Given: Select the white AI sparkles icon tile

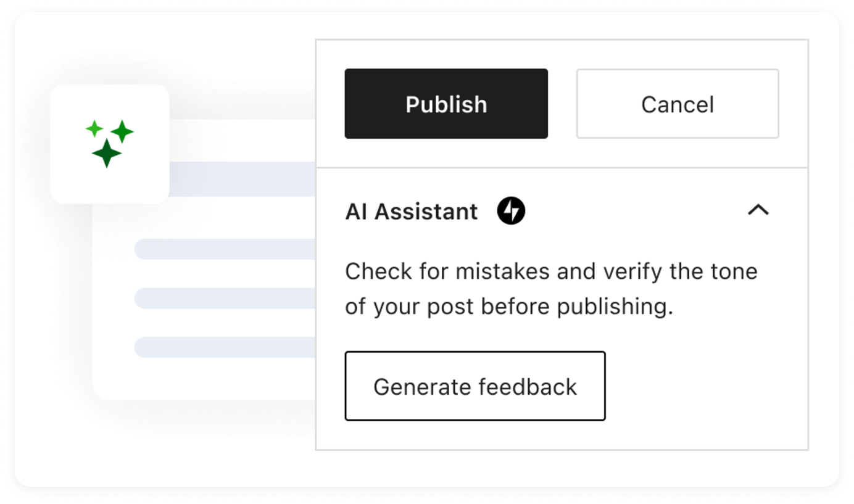Looking at the screenshot, I should pyautogui.click(x=110, y=144).
